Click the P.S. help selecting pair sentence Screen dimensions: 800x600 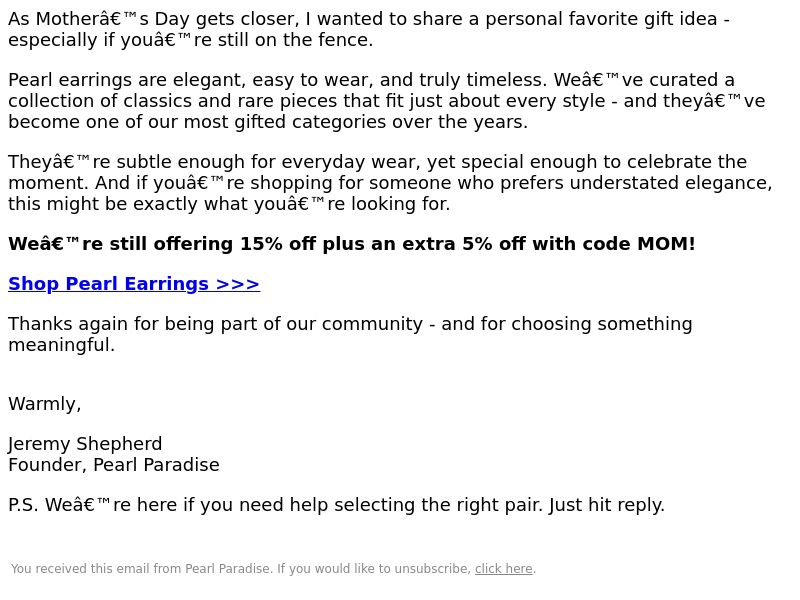pyautogui.click(x=337, y=505)
